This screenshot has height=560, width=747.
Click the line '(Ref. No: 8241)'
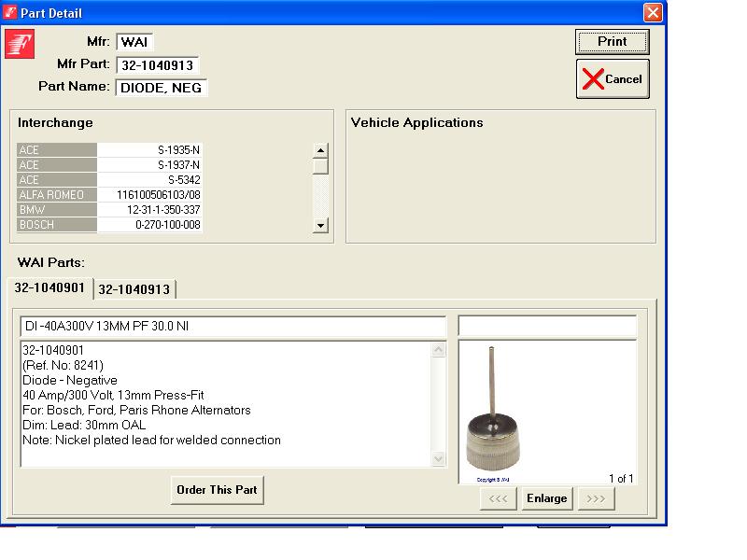pos(63,365)
